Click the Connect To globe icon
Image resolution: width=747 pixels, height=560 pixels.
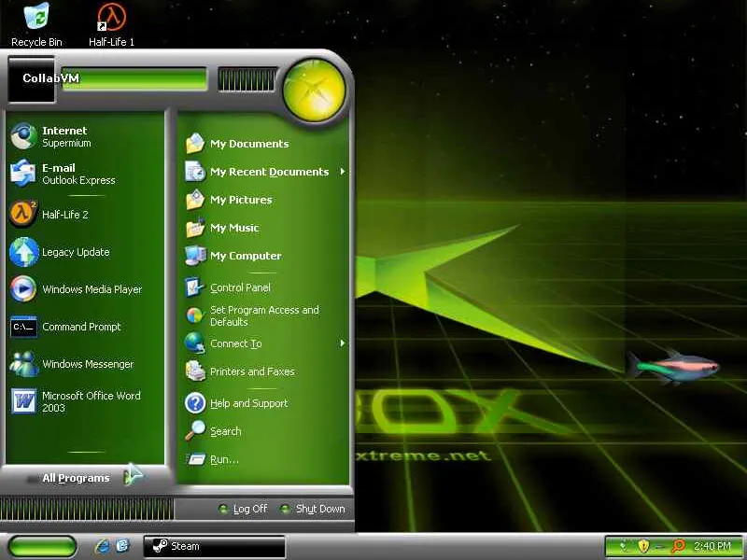tap(194, 343)
